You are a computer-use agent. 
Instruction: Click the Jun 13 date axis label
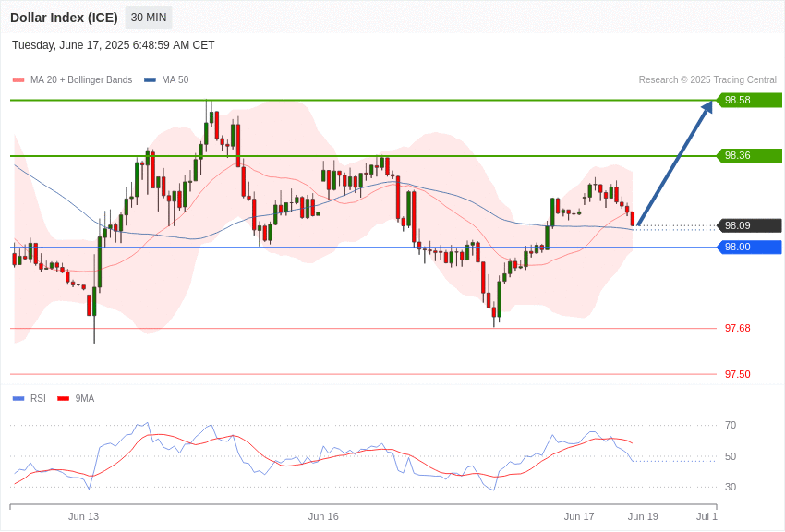(84, 516)
